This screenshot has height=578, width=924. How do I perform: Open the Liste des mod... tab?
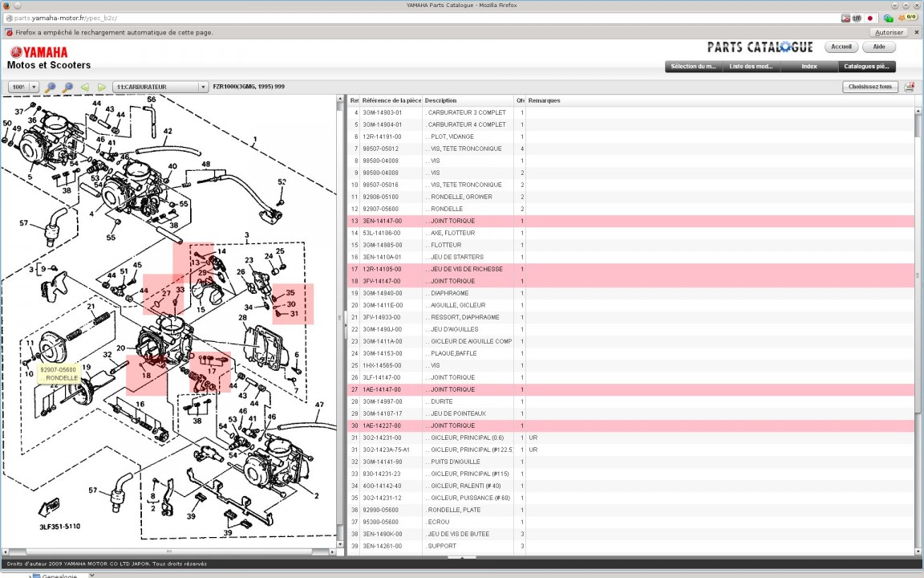click(751, 67)
